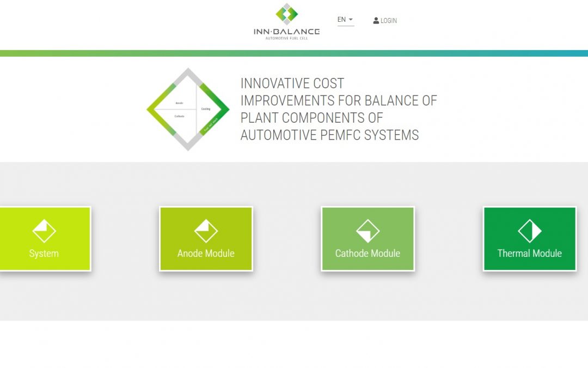Click the Fuel cell stack edge in the diagram

(x=211, y=125)
